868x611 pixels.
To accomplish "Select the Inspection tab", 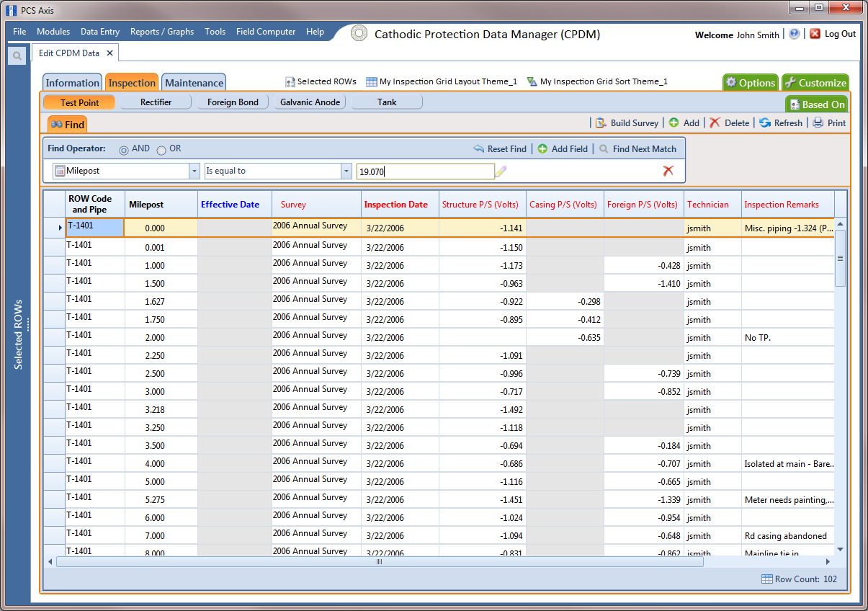I will 132,82.
